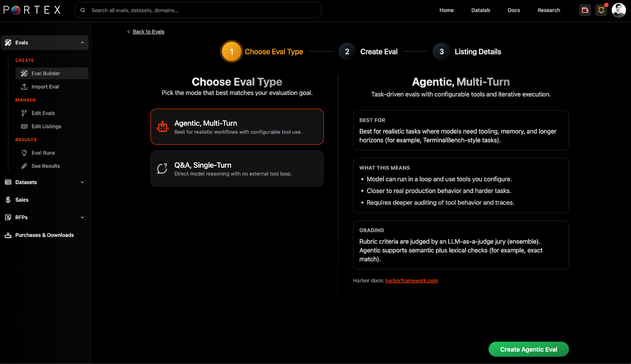Click the Create Agentic Eval button

528,349
